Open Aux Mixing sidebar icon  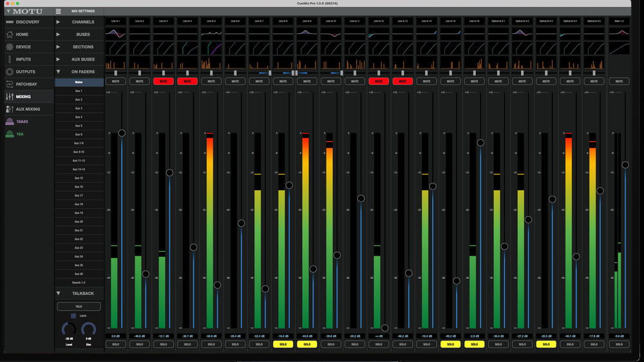tap(10, 109)
